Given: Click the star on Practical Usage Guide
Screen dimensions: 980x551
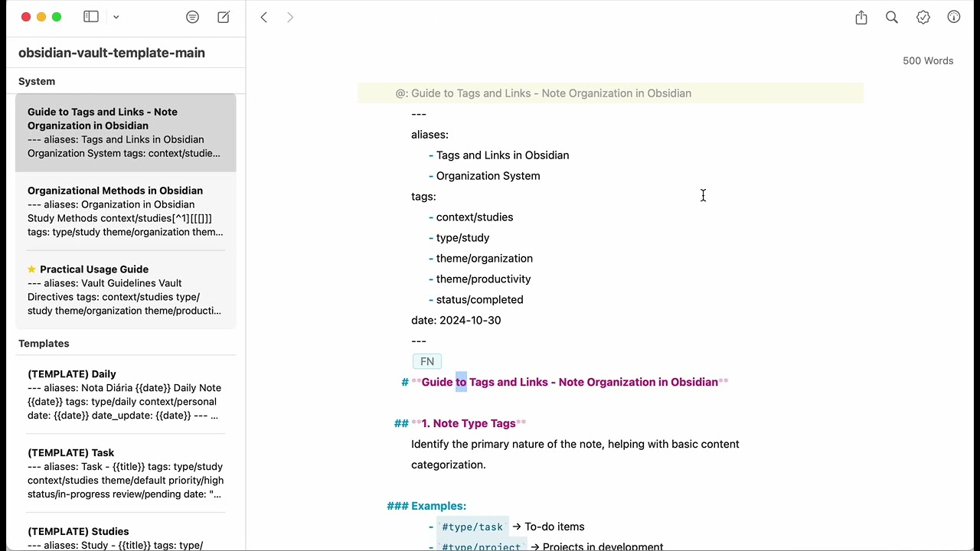Looking at the screenshot, I should pyautogui.click(x=31, y=269).
